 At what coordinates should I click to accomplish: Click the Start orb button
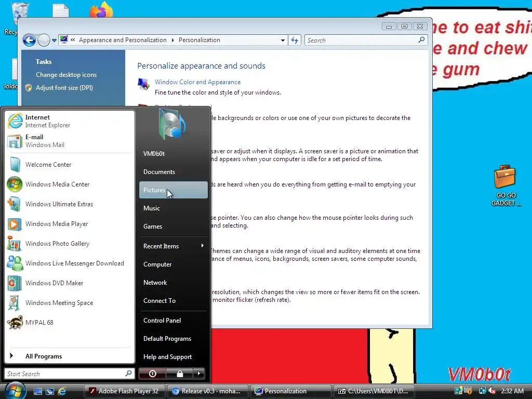(x=15, y=391)
